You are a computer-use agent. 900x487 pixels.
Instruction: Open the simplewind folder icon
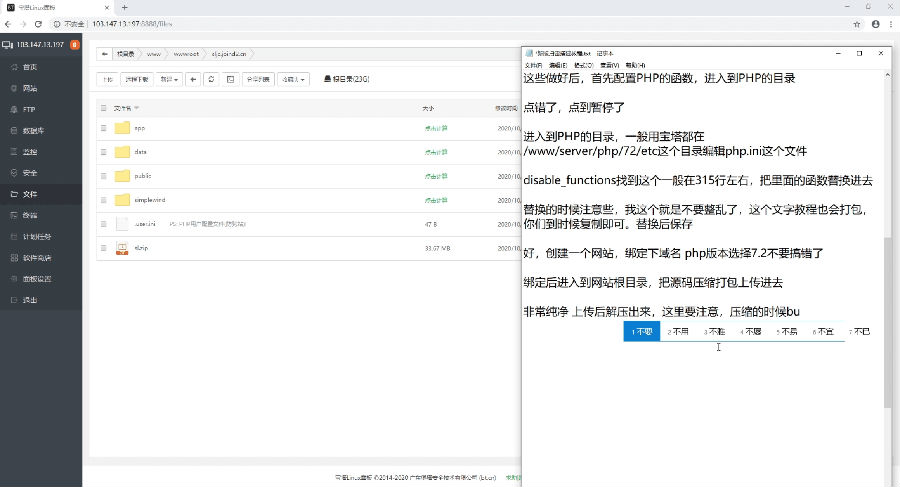pos(122,200)
